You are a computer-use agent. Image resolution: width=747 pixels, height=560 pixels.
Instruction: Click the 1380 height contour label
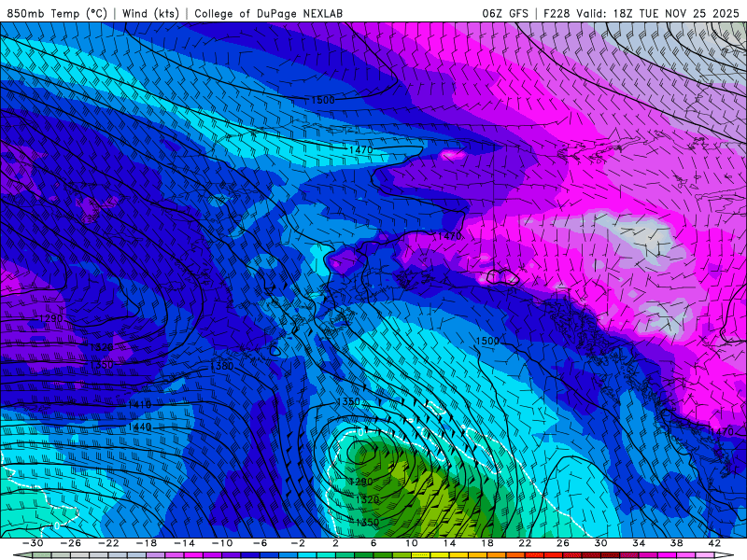coord(221,366)
